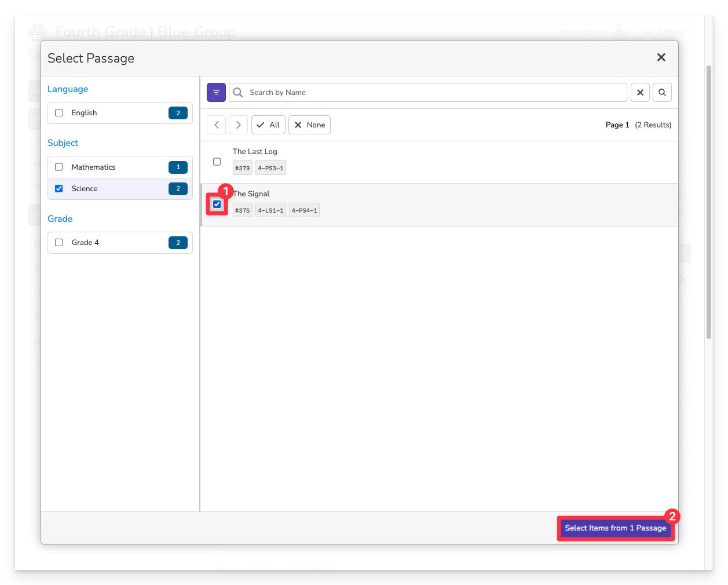Image resolution: width=728 pixels, height=585 pixels.
Task: Tick the Grade 4 filter checkbox
Action: coord(59,243)
